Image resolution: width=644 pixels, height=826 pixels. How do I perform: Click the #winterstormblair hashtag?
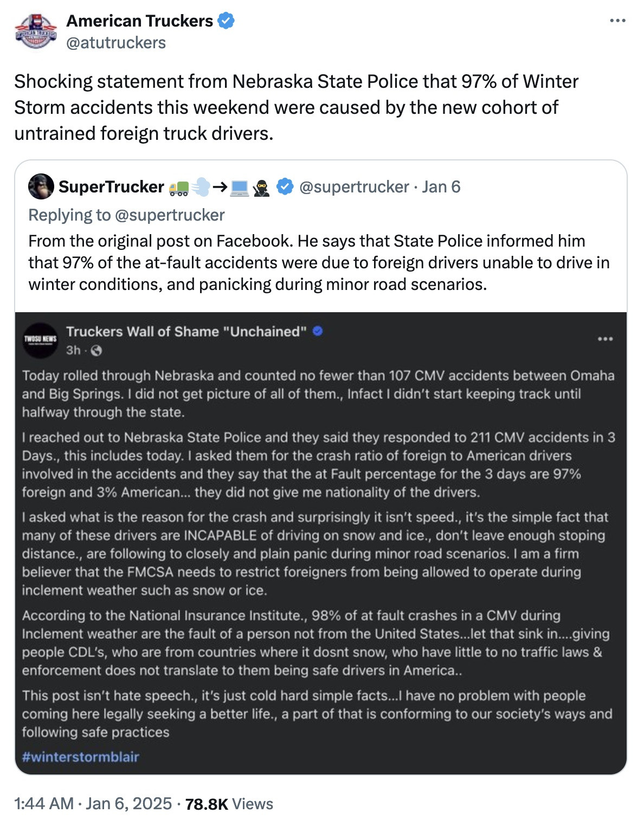click(81, 757)
